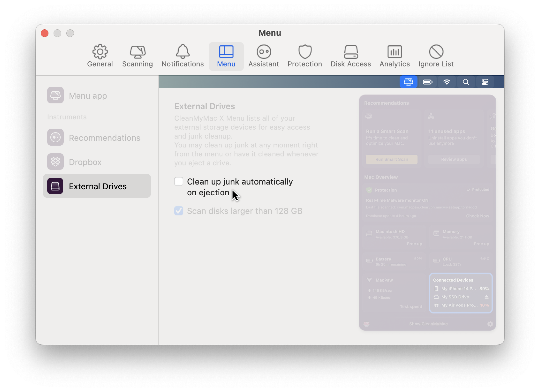Enable Clean up junk automatically on ejection
Image resolution: width=540 pixels, height=392 pixels.
(x=178, y=181)
